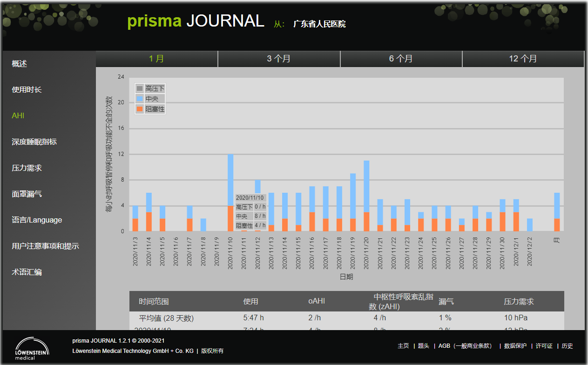588x365 pixels.
Task: Open the 12 个月 tab
Action: click(x=523, y=59)
